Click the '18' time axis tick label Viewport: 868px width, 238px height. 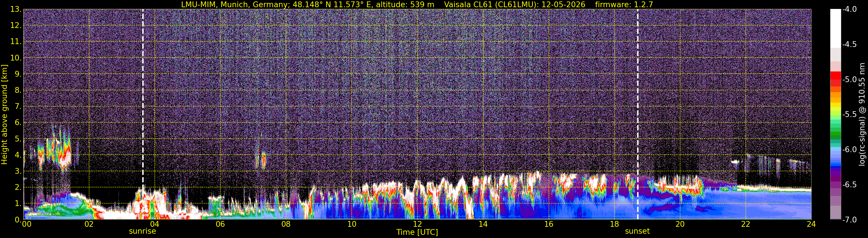tap(614, 224)
